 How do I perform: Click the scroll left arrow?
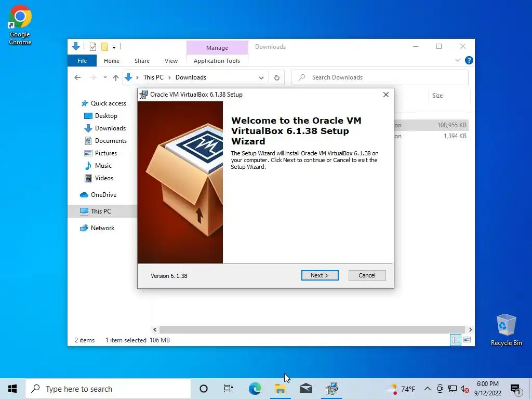click(155, 329)
